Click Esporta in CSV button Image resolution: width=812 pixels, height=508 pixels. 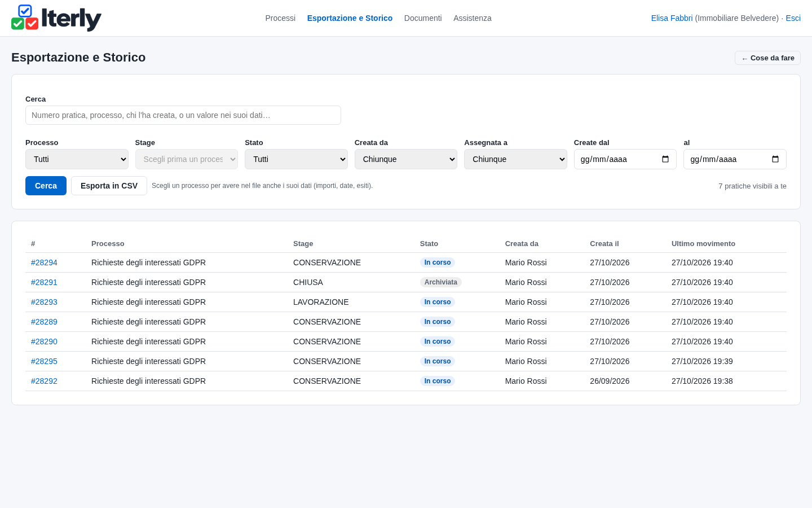pyautogui.click(x=109, y=186)
